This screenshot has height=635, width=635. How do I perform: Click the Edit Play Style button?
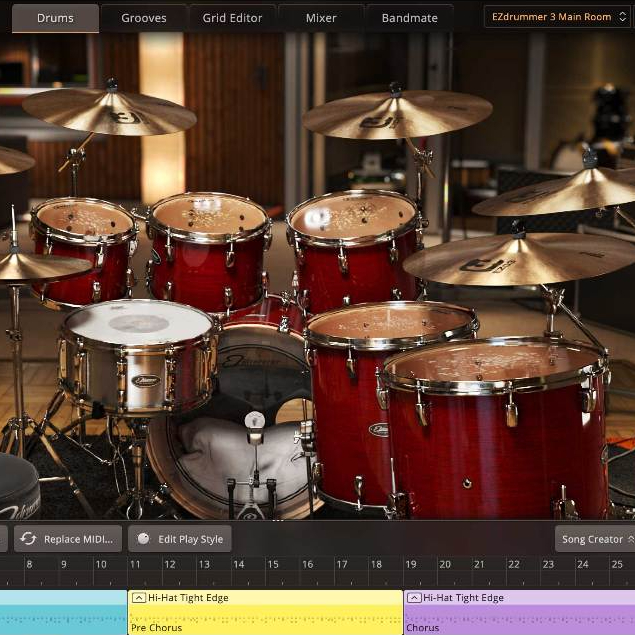pos(180,539)
